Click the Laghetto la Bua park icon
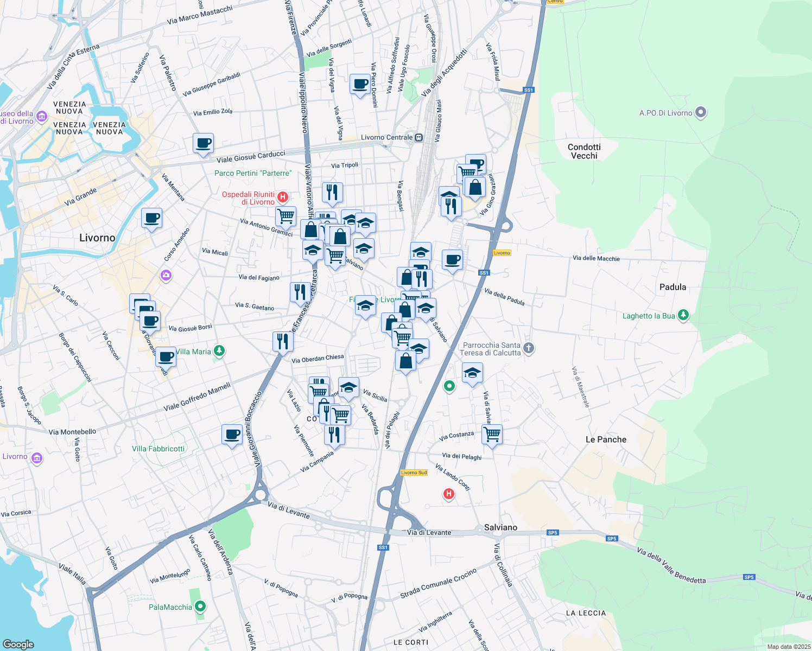This screenshot has height=651, width=812. point(683,315)
